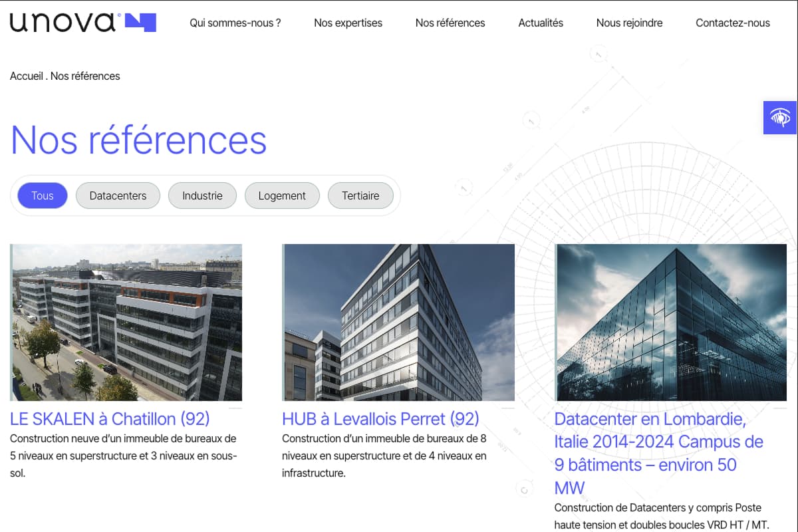Open the Actualités page
The height and width of the screenshot is (532, 798).
[541, 23]
